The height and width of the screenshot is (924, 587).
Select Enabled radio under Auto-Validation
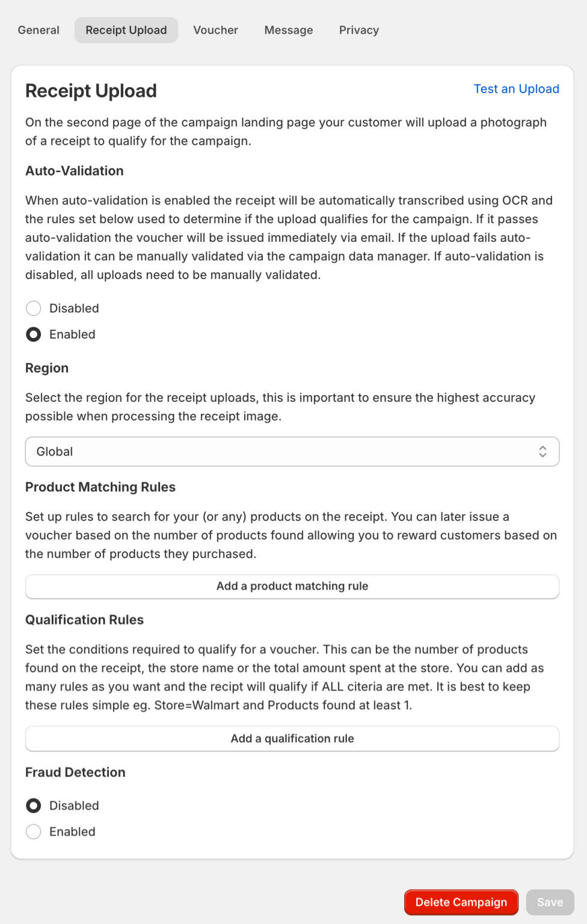tap(34, 334)
